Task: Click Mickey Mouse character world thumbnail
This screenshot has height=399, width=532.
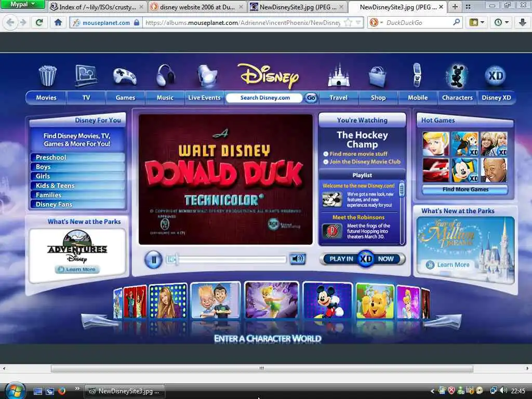Action: point(327,300)
